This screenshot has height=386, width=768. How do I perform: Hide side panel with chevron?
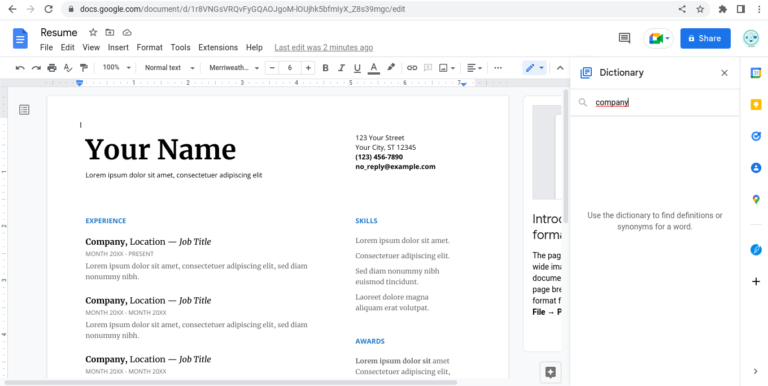[x=755, y=371]
